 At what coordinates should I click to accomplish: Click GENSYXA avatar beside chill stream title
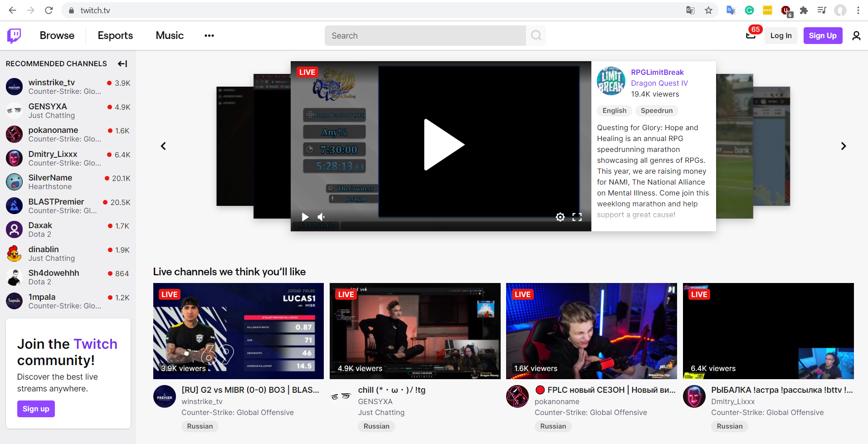[341, 396]
